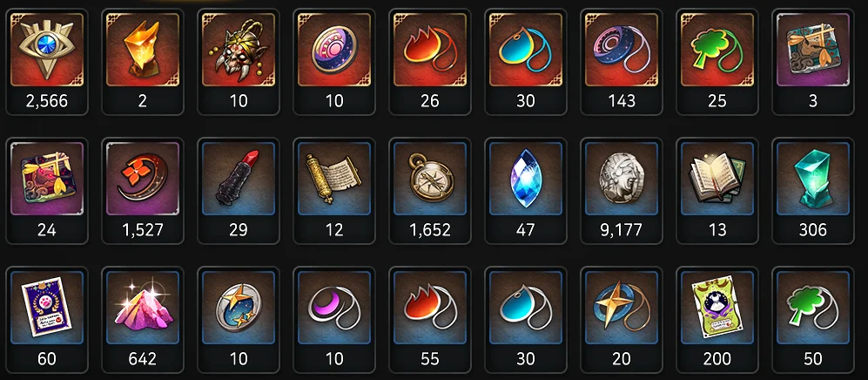Image resolution: width=868 pixels, height=380 pixels.
Task: Select the horned skull mask item
Action: [x=238, y=62]
